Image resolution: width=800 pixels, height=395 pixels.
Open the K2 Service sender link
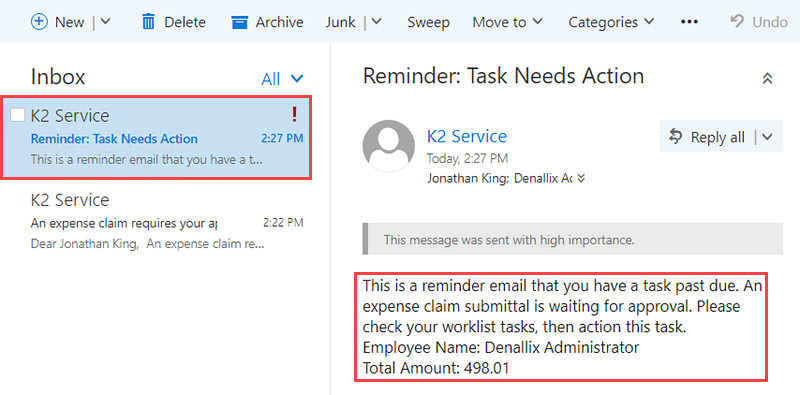pos(467,136)
